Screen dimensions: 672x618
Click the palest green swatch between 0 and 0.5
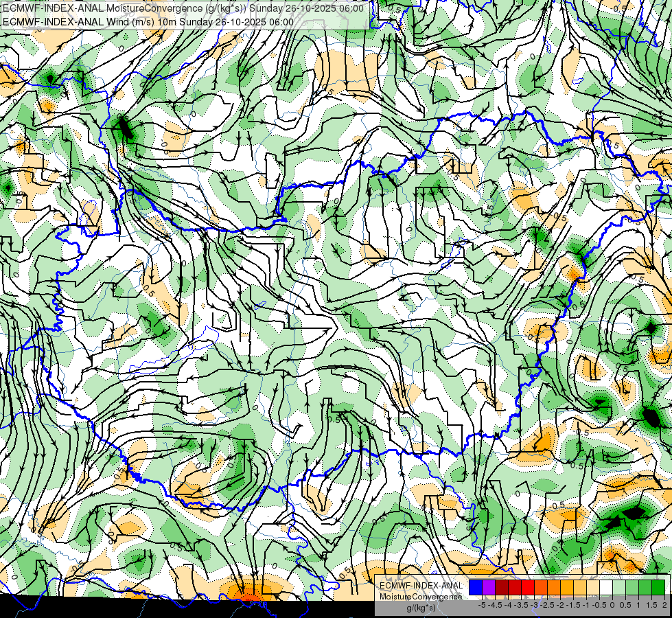pyautogui.click(x=619, y=588)
